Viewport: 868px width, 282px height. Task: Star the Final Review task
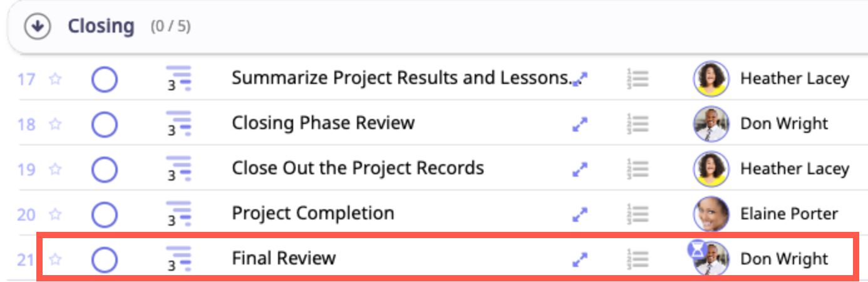(x=56, y=259)
